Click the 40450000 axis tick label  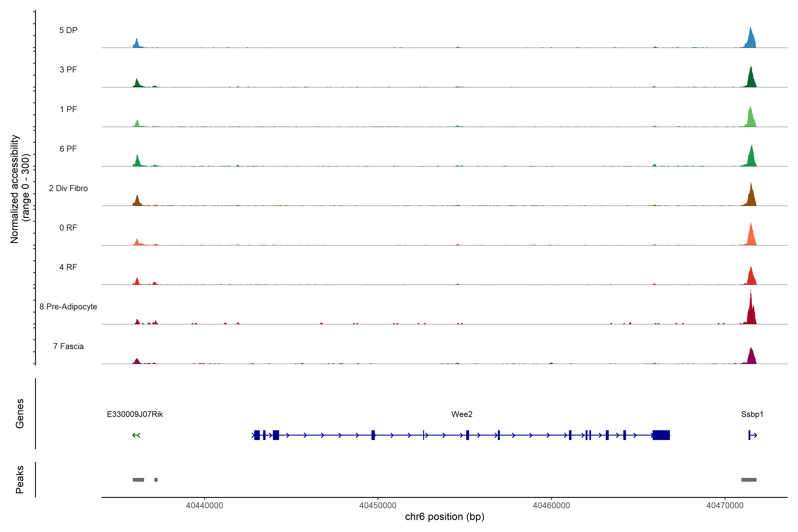tap(378, 506)
